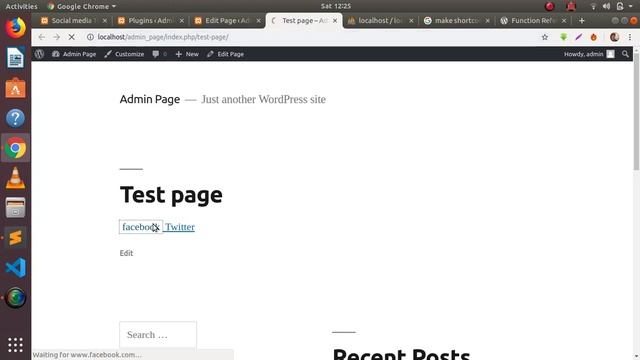Click in the Search field
This screenshot has width=640, height=360.
tap(158, 335)
